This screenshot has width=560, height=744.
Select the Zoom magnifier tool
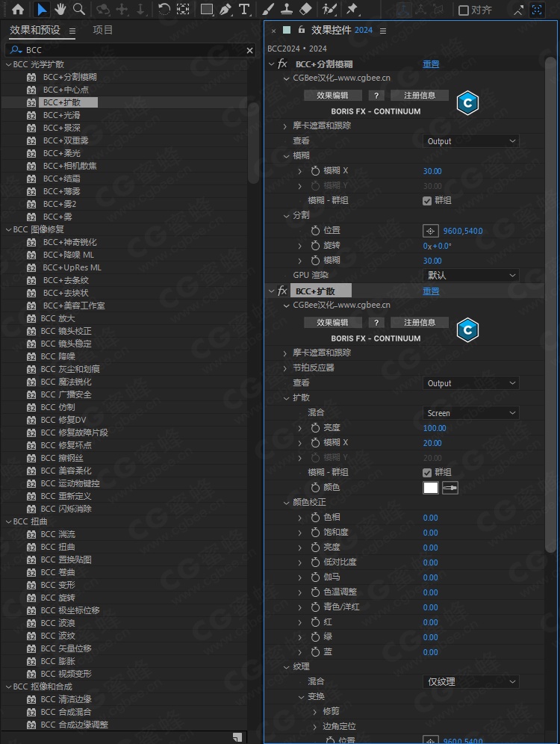[78, 9]
